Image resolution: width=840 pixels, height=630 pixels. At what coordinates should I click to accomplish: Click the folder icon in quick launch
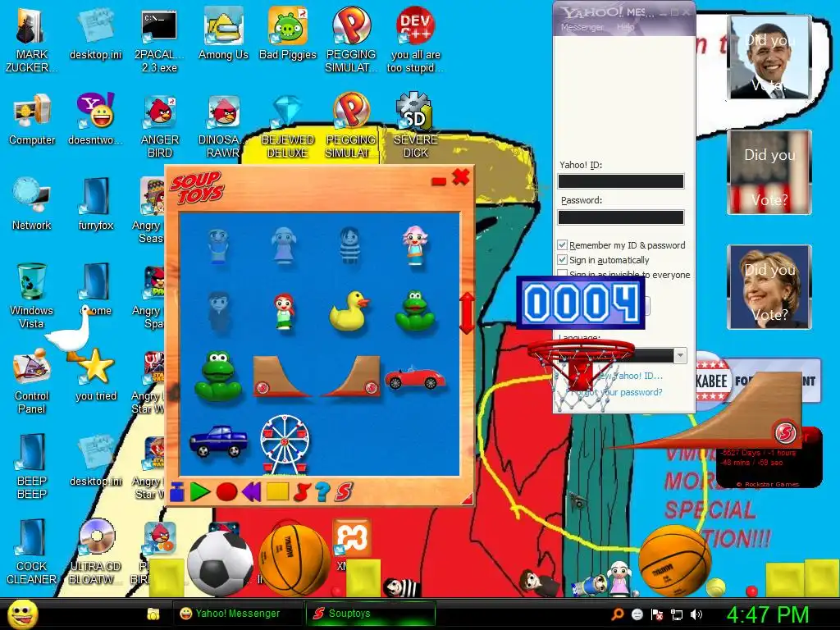click(153, 614)
